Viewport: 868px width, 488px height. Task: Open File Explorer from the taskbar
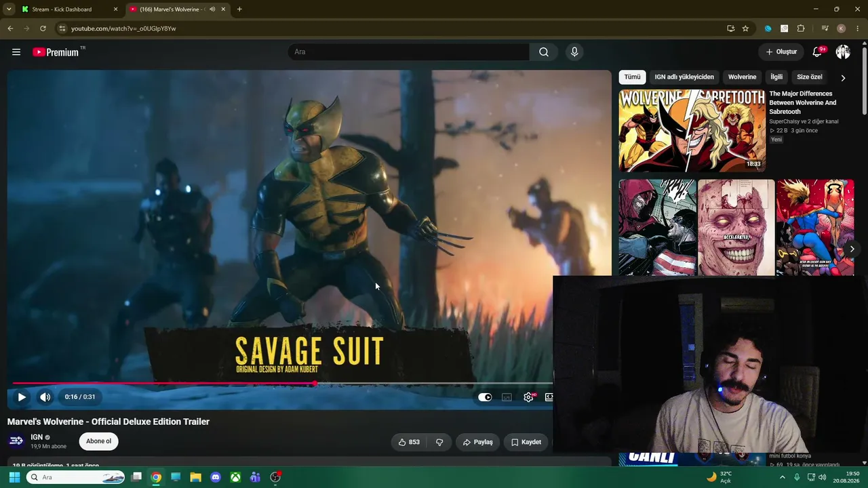pos(195,477)
